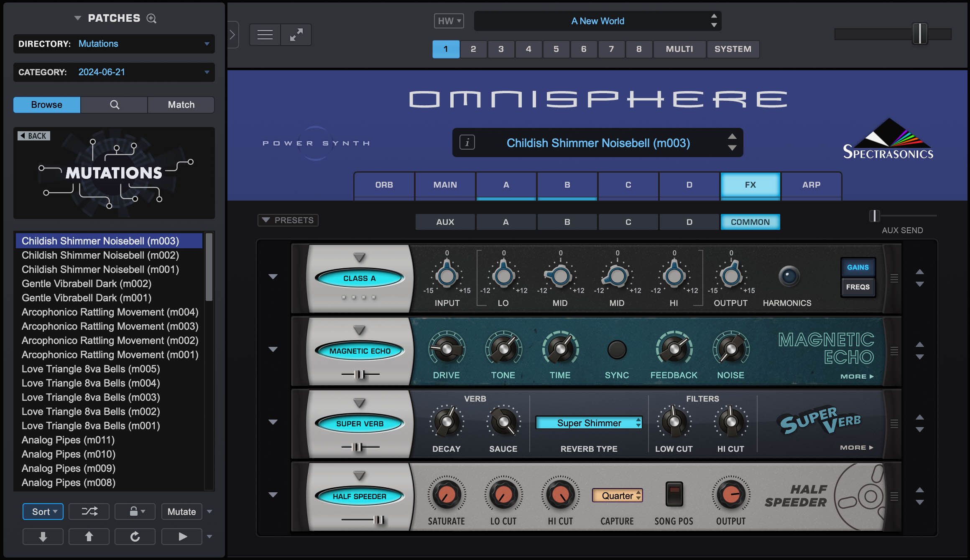
Task: Audition the patch with the play icon
Action: tap(181, 536)
